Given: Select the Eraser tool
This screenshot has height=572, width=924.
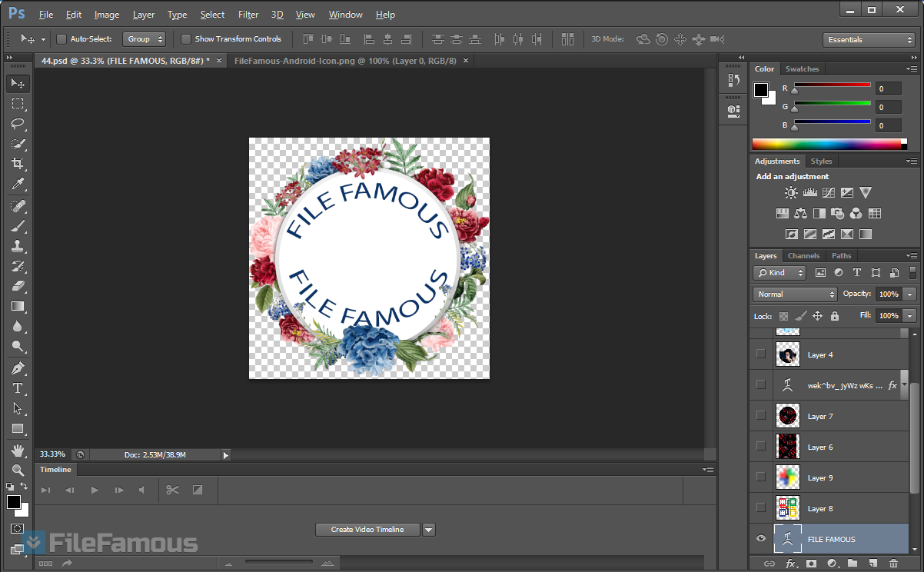Looking at the screenshot, I should pyautogui.click(x=18, y=286).
